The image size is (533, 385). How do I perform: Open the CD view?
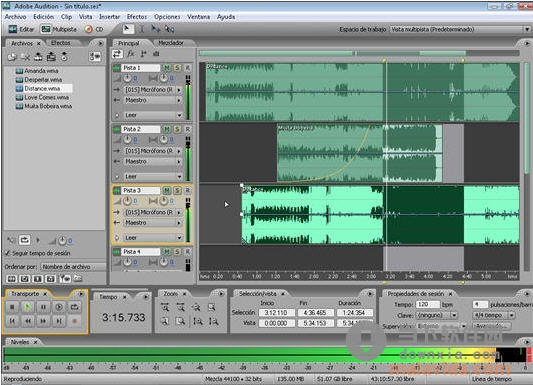94,29
